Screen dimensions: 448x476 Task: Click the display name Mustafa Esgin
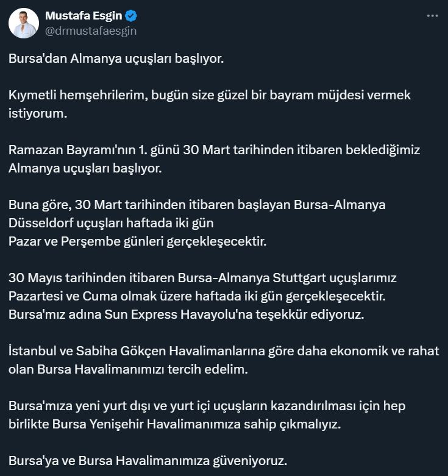click(84, 15)
